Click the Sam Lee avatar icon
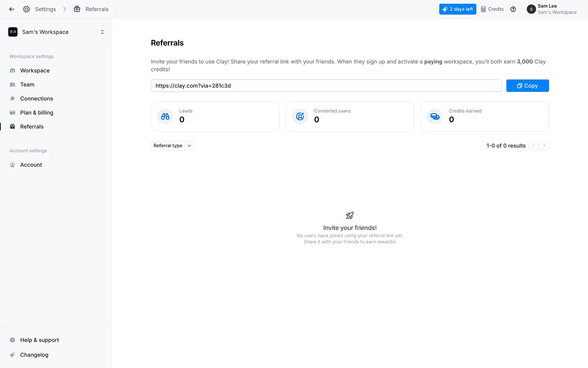Image resolution: width=588 pixels, height=368 pixels. 531,9
